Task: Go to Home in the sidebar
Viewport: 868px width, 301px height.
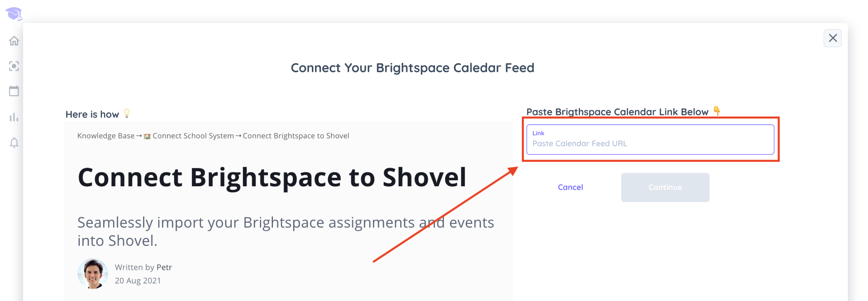Action: [14, 41]
